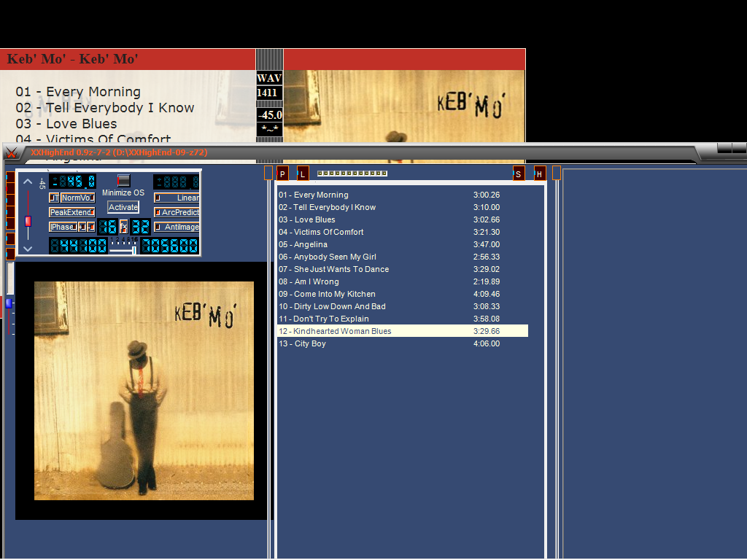Click the 1411 bitrate badge in OSD window
The width and height of the screenshot is (747, 560).
[269, 93]
